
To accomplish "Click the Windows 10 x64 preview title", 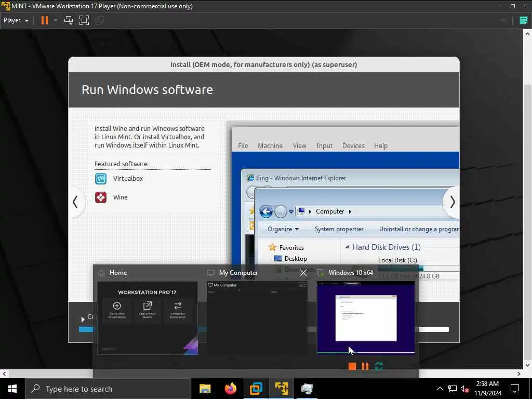I will coord(351,273).
